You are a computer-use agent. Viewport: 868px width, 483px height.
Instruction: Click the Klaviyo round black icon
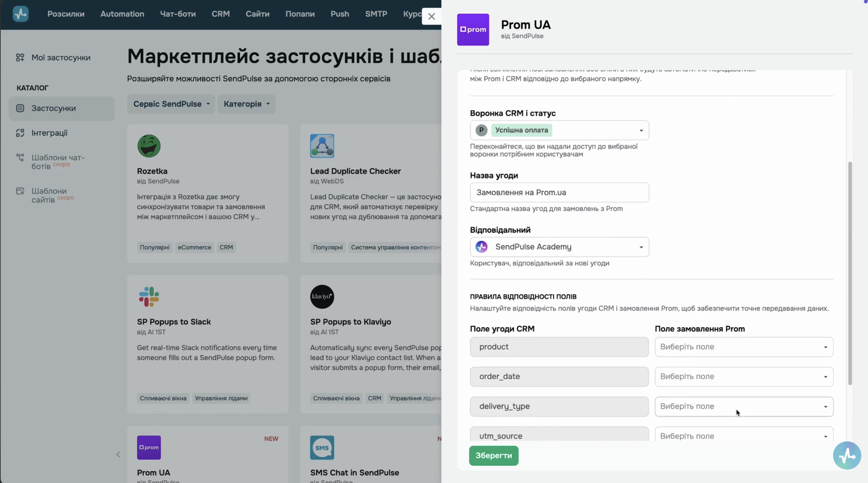point(322,296)
